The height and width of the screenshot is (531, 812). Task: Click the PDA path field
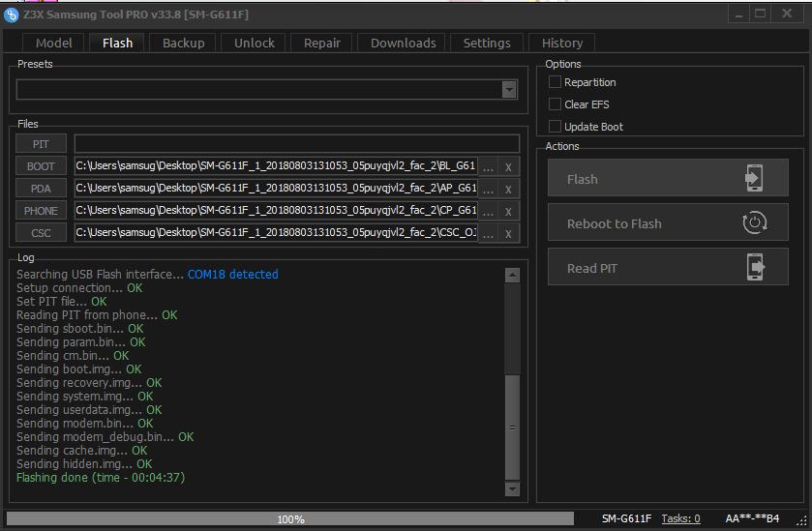276,189
